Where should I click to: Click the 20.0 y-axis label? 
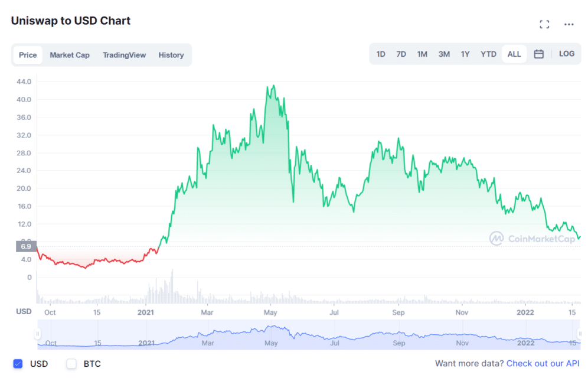point(24,188)
